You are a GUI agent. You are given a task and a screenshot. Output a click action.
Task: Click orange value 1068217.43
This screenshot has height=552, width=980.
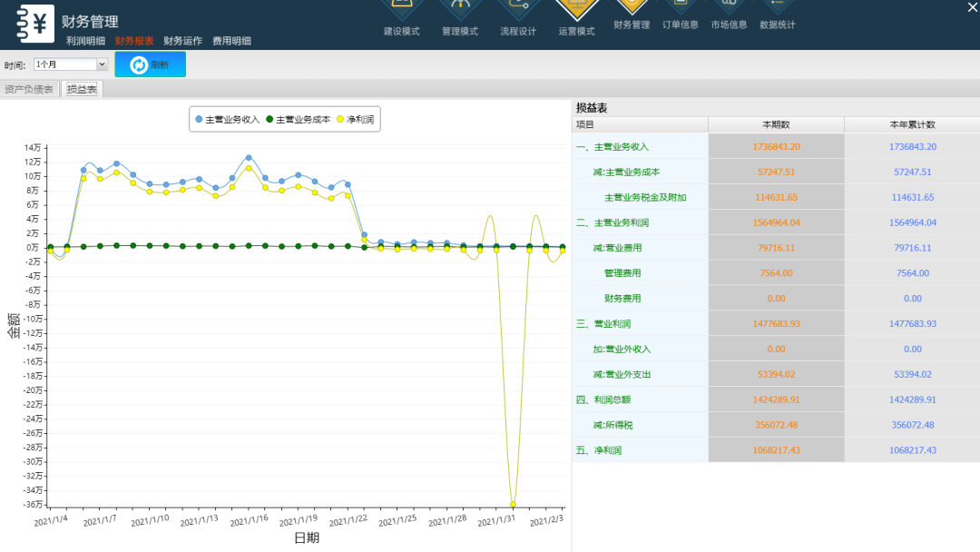(776, 450)
